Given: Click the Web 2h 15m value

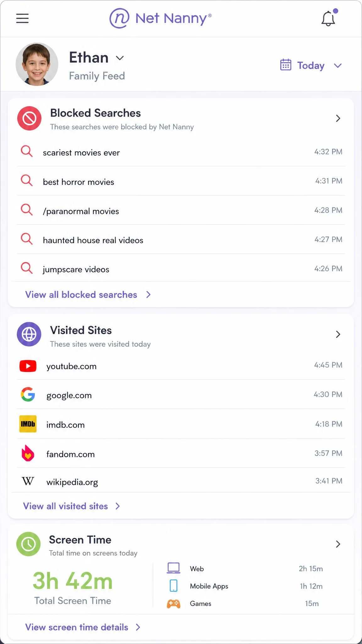Looking at the screenshot, I should [311, 569].
